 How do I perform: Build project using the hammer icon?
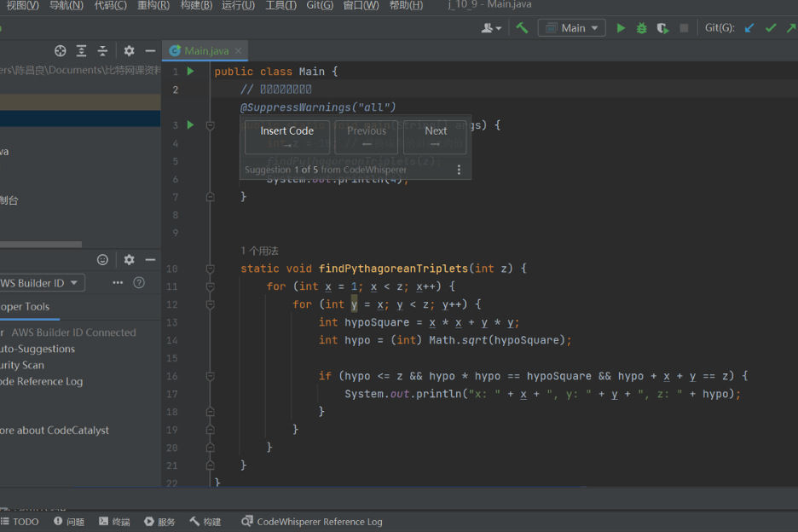tap(522, 28)
